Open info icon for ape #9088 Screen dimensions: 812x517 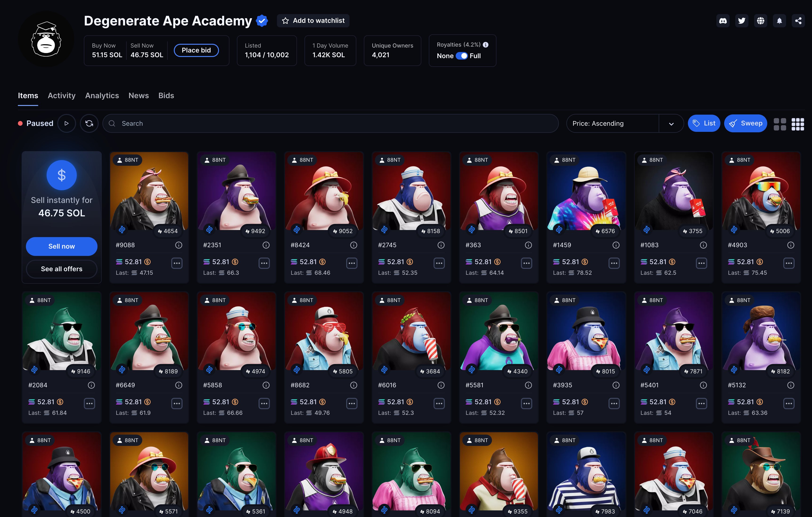[179, 245]
